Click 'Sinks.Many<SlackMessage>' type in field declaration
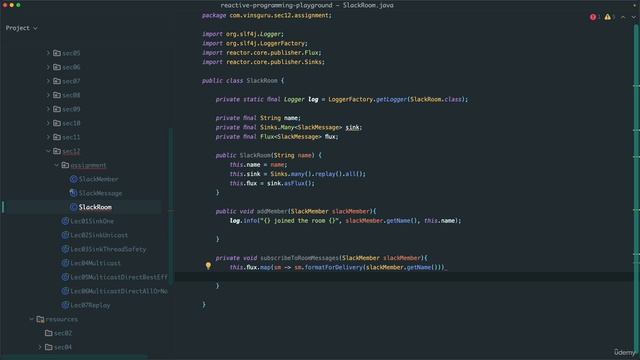The height and width of the screenshot is (360, 640). pos(301,127)
